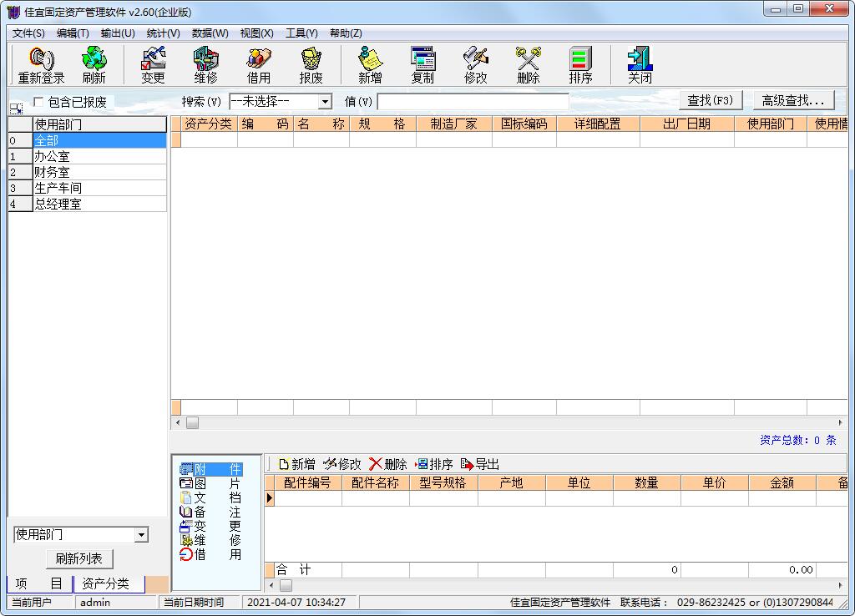Open 高级查找 advanced search

pyautogui.click(x=793, y=100)
